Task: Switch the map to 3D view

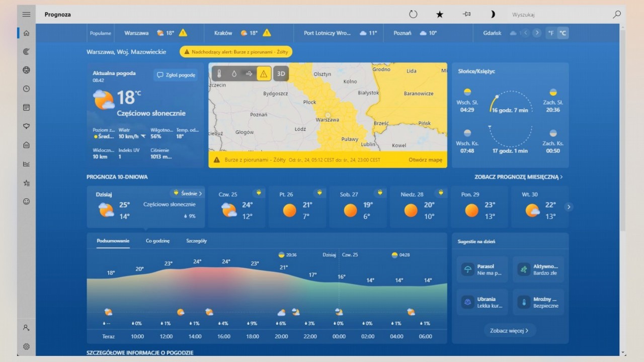Action: pos(281,73)
